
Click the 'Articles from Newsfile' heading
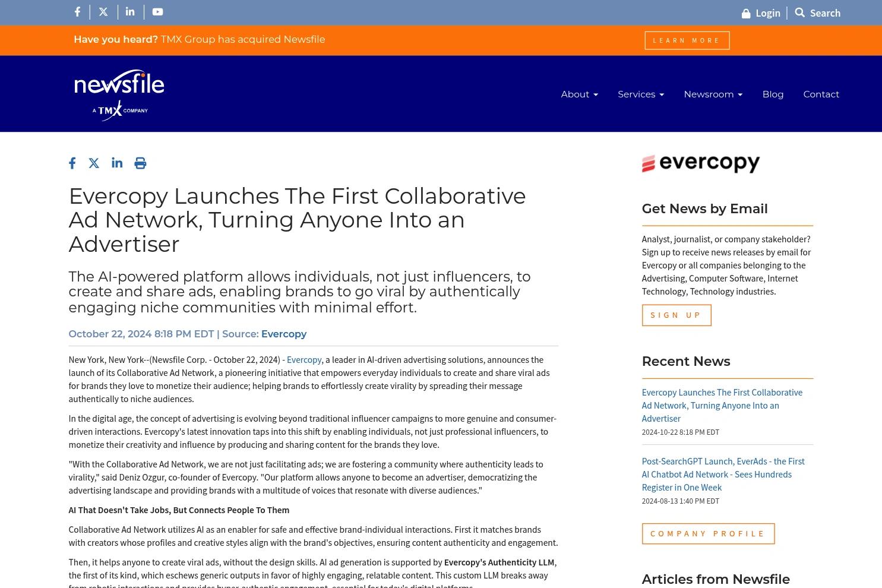pyautogui.click(x=716, y=579)
